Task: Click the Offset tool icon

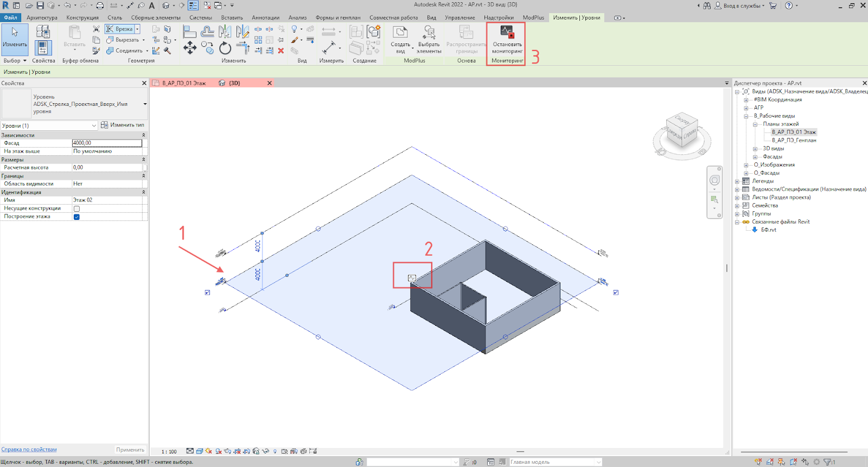Action: tap(207, 31)
